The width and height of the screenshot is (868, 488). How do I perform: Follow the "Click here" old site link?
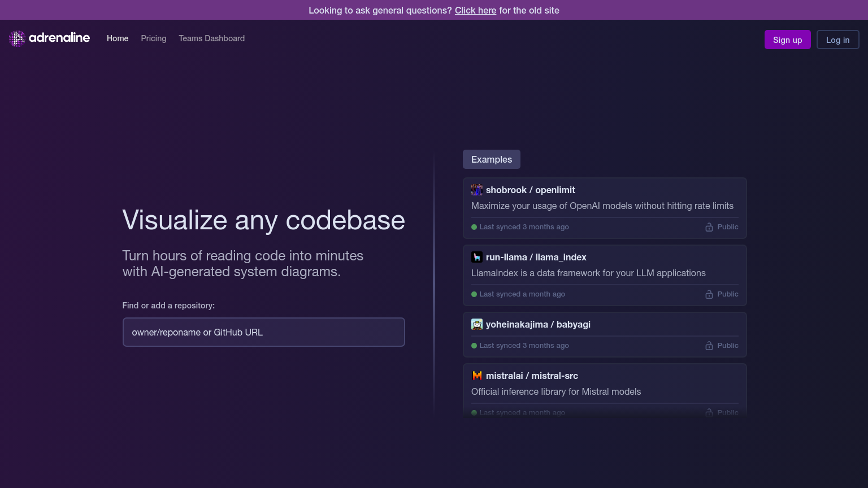[x=475, y=10]
